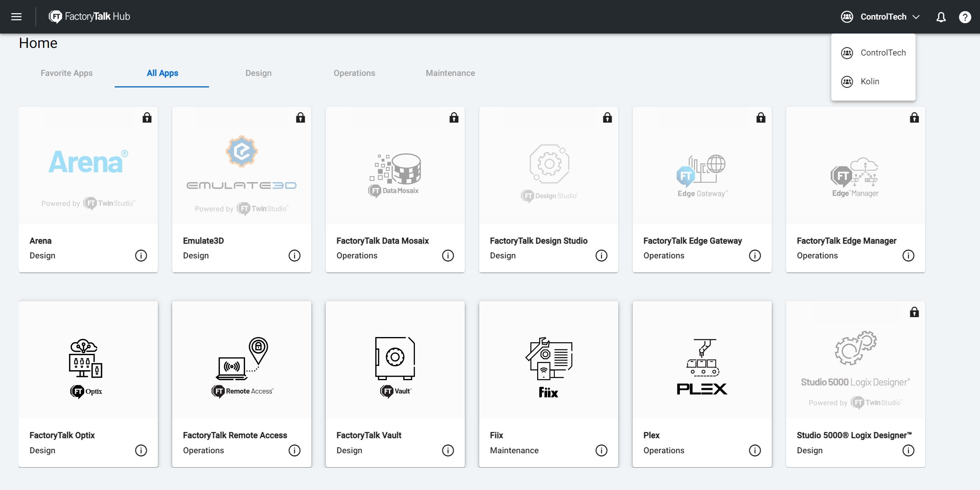The image size is (980, 490).
Task: Click the FactoryTalk Vault title
Action: (x=369, y=435)
